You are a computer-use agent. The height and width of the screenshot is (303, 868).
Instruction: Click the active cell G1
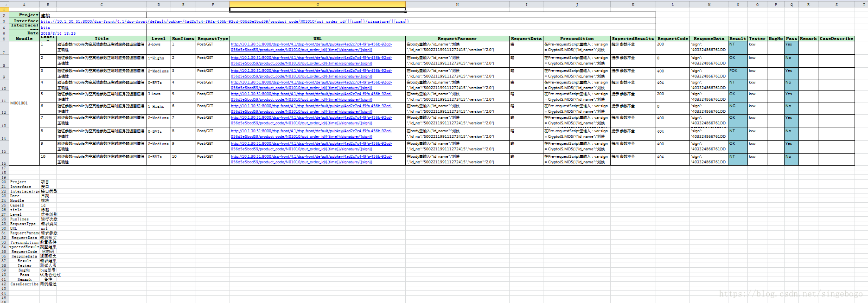(x=318, y=9)
